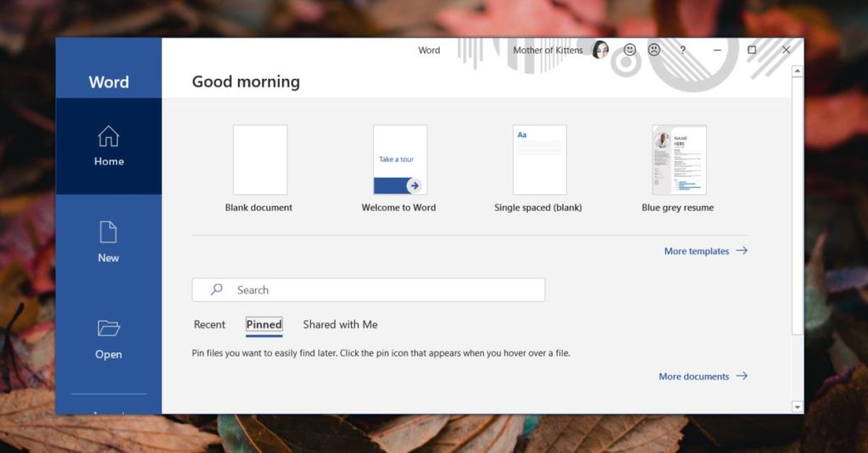The width and height of the screenshot is (868, 453).
Task: Click the magnifier icon in search box
Action: (216, 290)
